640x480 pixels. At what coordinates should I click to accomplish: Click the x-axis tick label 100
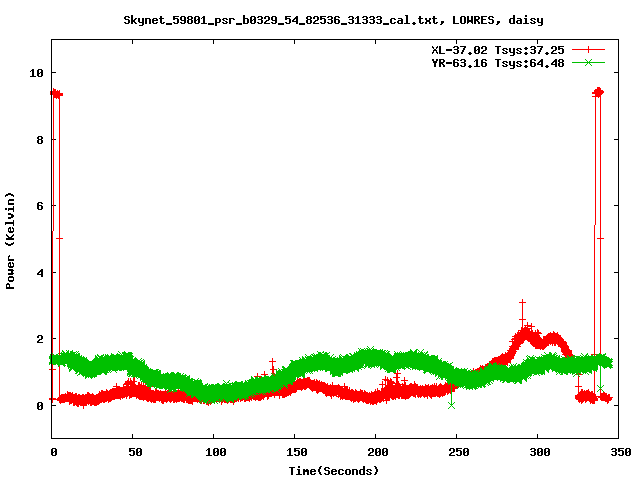(x=216, y=452)
